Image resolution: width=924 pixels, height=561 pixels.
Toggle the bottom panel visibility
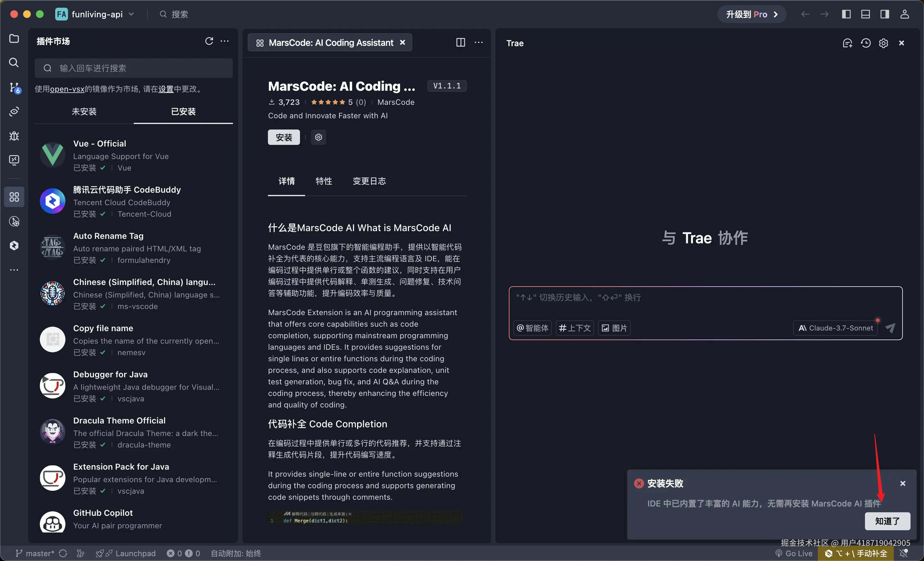(x=866, y=14)
